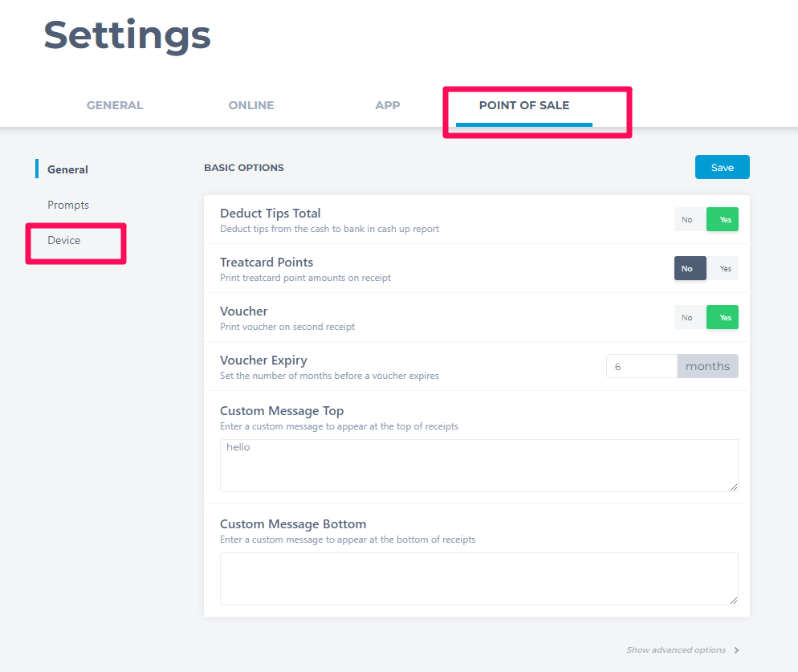
Task: Click the chevron beside Show advanced options
Action: click(736, 650)
